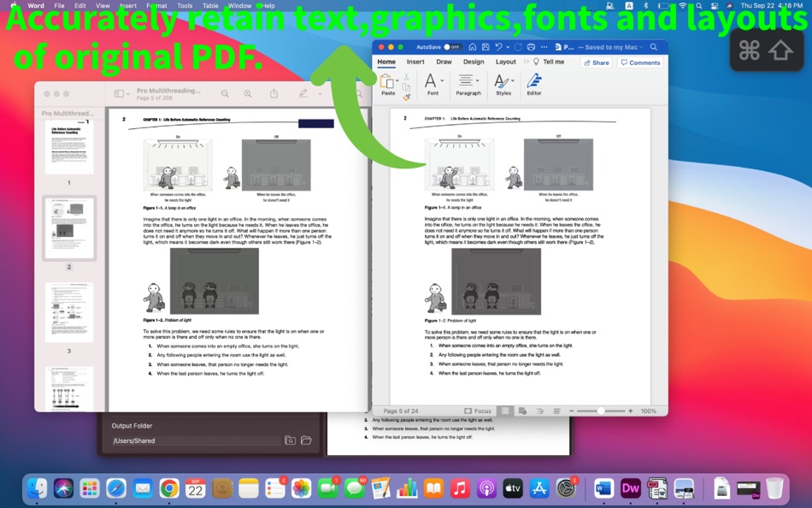
Task: Select Draft view in status bar
Action: tap(556, 411)
